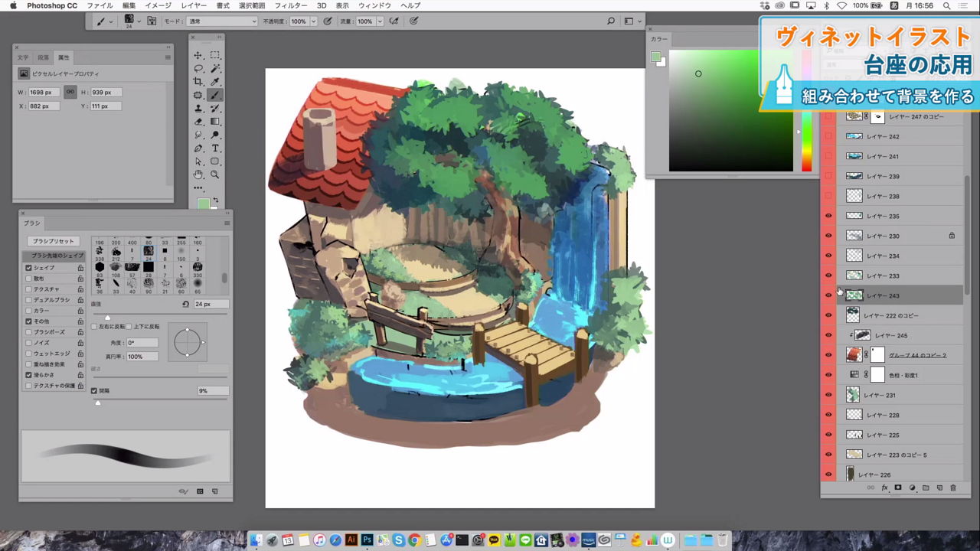980x551 pixels.
Task: Select the Brush tool in toolbox
Action: 215,95
